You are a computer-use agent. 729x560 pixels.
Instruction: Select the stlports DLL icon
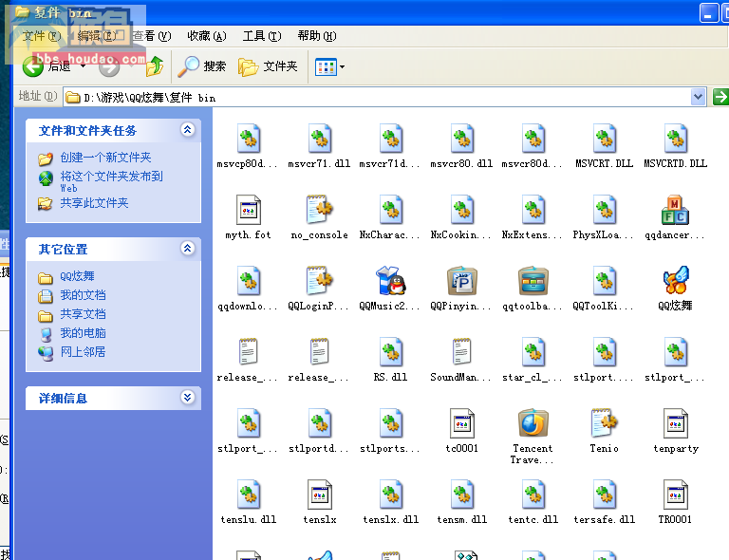click(390, 423)
